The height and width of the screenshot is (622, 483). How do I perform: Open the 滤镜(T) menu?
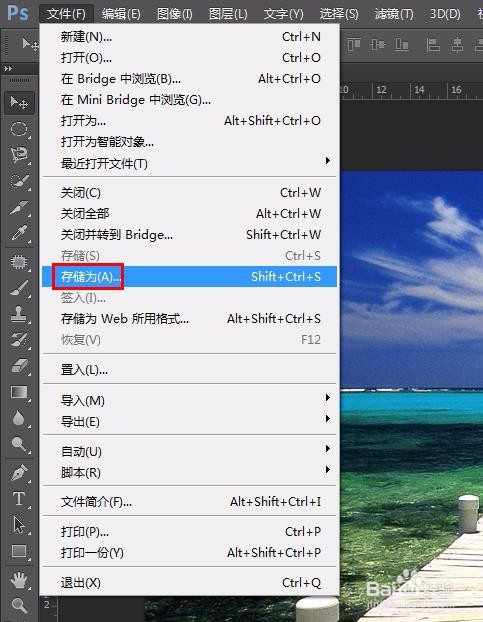pyautogui.click(x=394, y=14)
